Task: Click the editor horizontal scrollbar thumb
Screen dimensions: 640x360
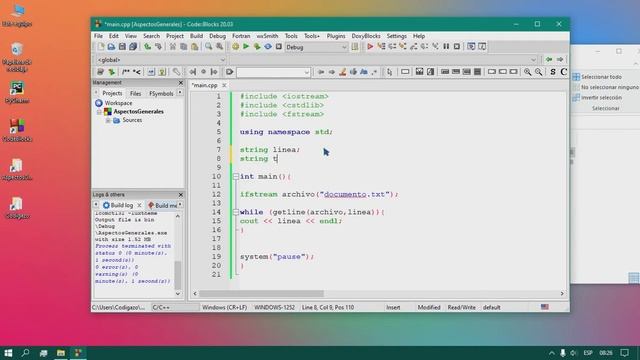Action: point(261,293)
